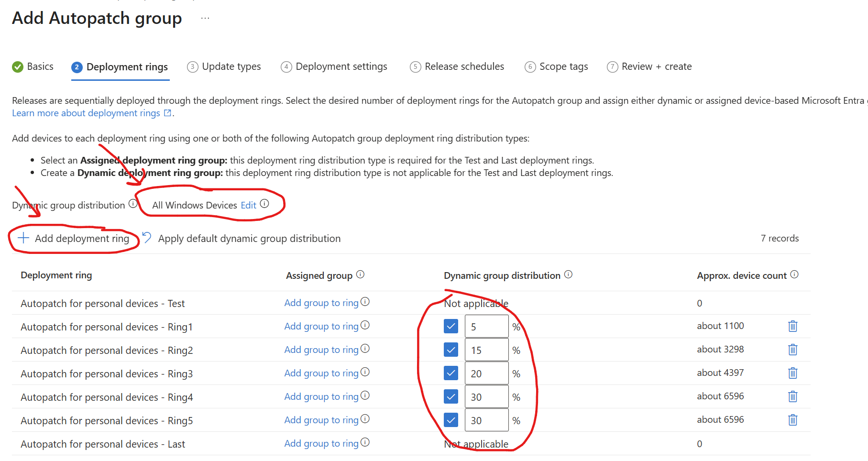Click the Ring1 percentage field showing 5

[x=486, y=326]
